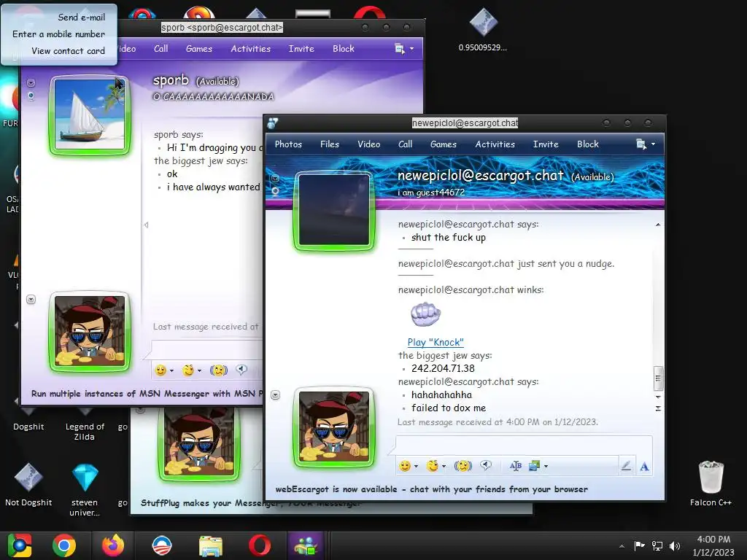Play the "Knock" wink link
This screenshot has width=747, height=560.
click(x=436, y=342)
